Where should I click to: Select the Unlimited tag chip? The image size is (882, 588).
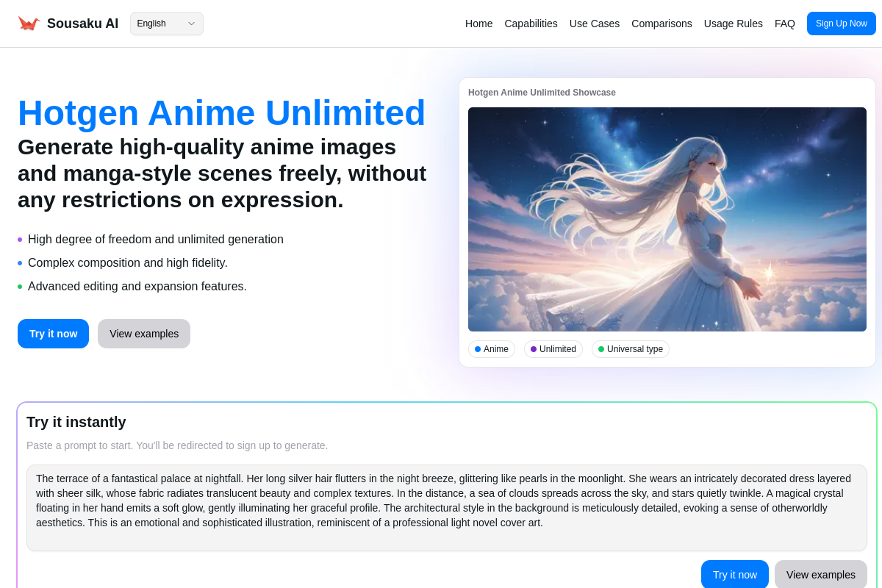pos(553,349)
